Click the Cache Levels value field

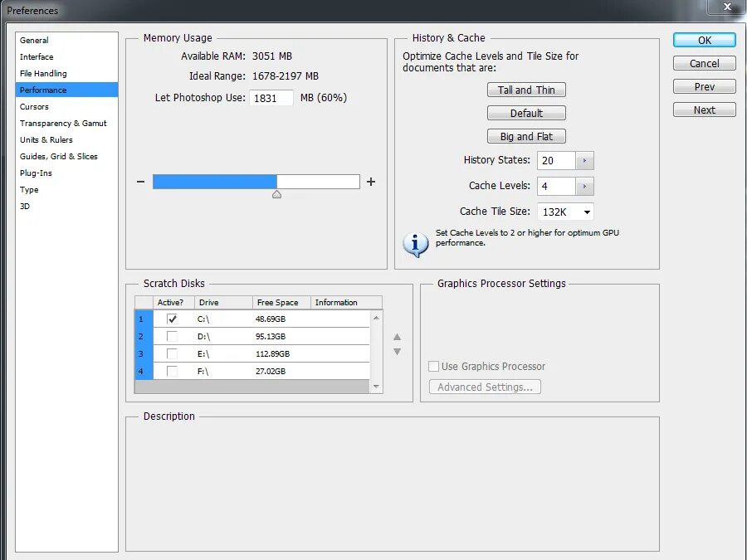coord(556,186)
